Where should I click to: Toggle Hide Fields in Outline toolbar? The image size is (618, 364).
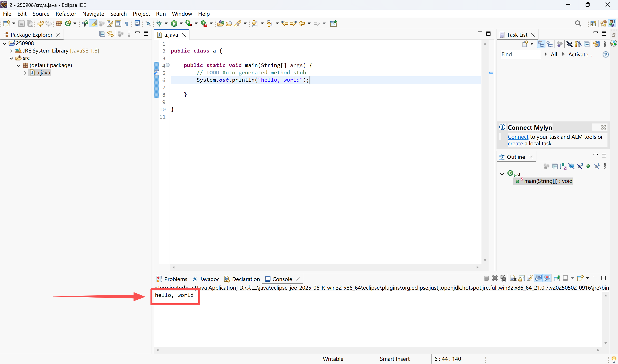tap(572, 167)
